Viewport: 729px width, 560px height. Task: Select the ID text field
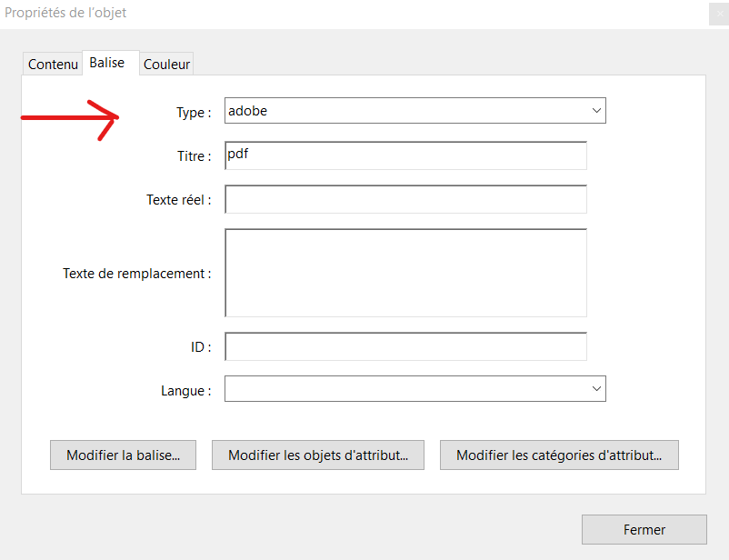406,346
